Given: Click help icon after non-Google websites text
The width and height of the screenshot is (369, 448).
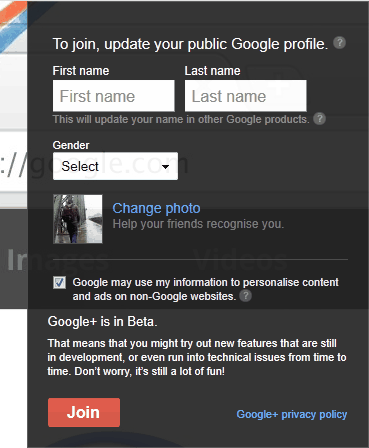Looking at the screenshot, I should coord(245,296).
